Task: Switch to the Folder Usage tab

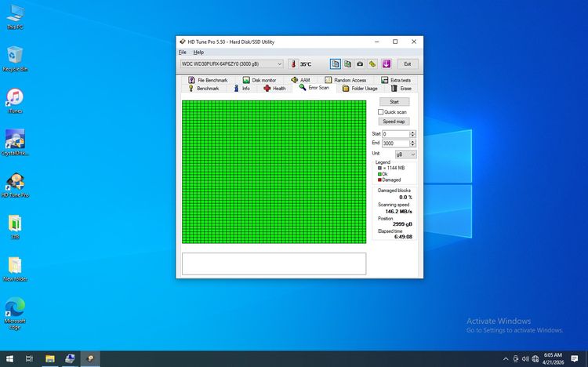Action: coord(360,88)
